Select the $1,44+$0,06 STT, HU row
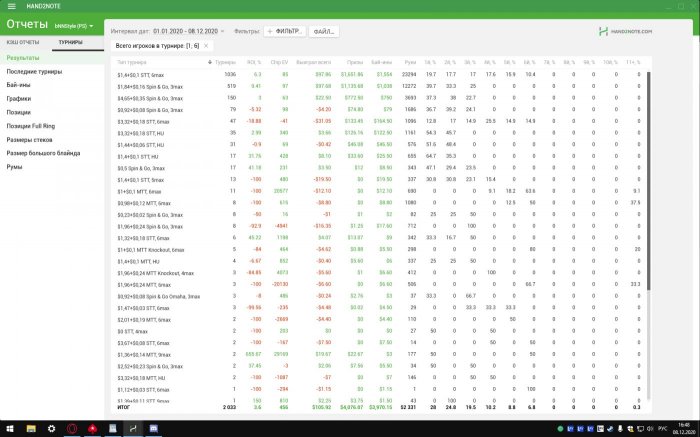Viewport: 700px width, 437px height. pyautogui.click(x=379, y=145)
